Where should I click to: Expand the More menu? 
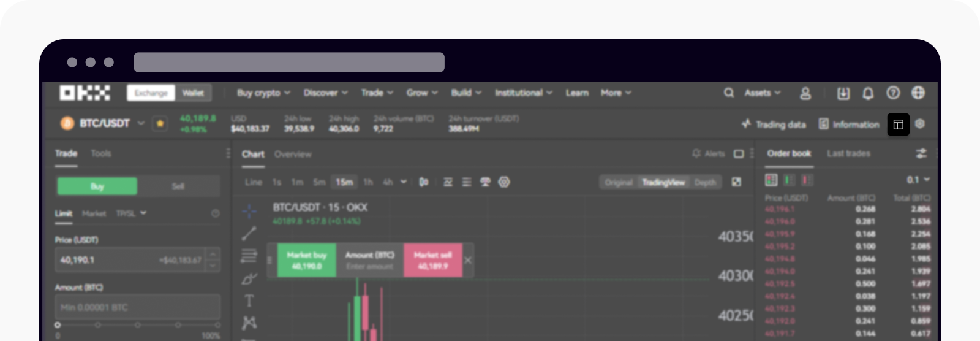click(x=616, y=93)
